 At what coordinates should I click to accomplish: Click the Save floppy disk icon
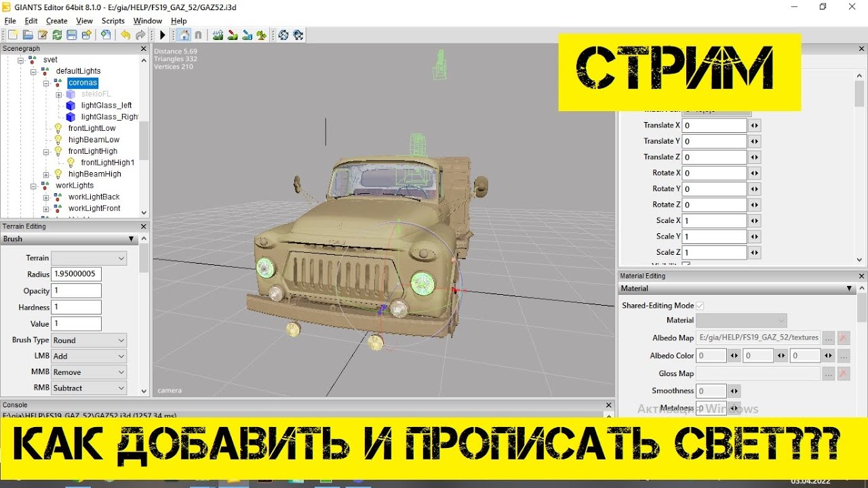(x=72, y=35)
